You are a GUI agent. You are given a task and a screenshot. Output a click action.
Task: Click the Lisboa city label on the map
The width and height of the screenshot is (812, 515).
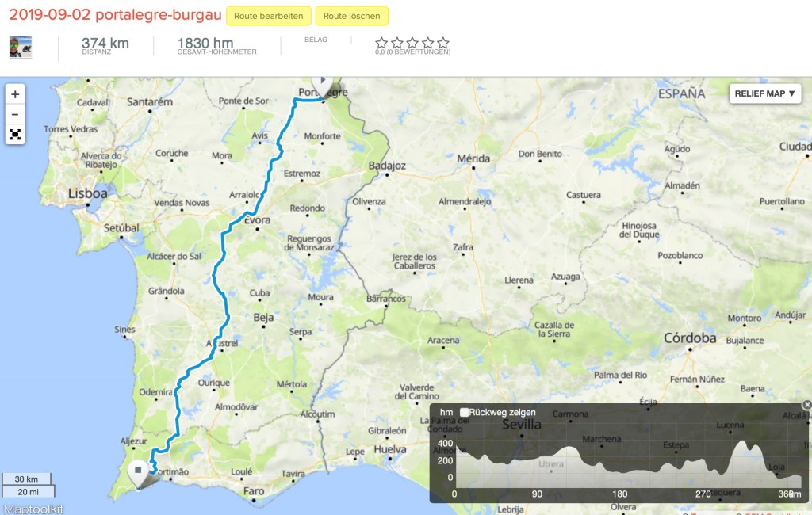(x=88, y=193)
